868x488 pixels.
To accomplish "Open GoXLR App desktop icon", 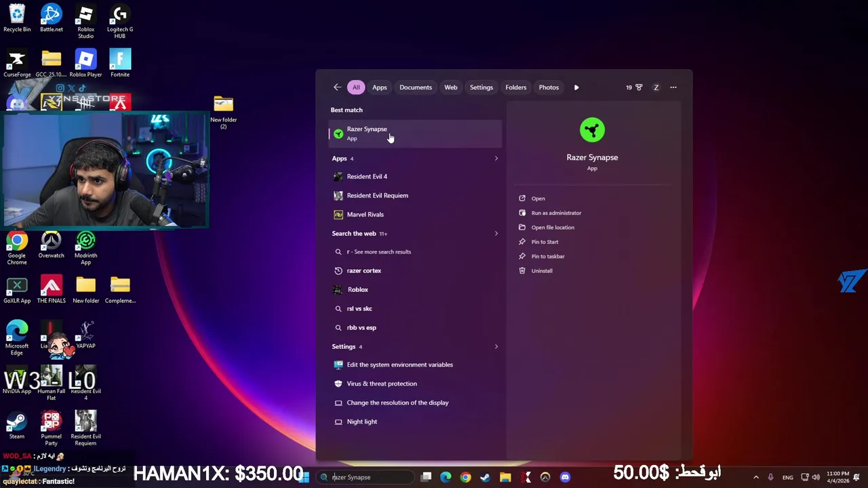I will (17, 290).
